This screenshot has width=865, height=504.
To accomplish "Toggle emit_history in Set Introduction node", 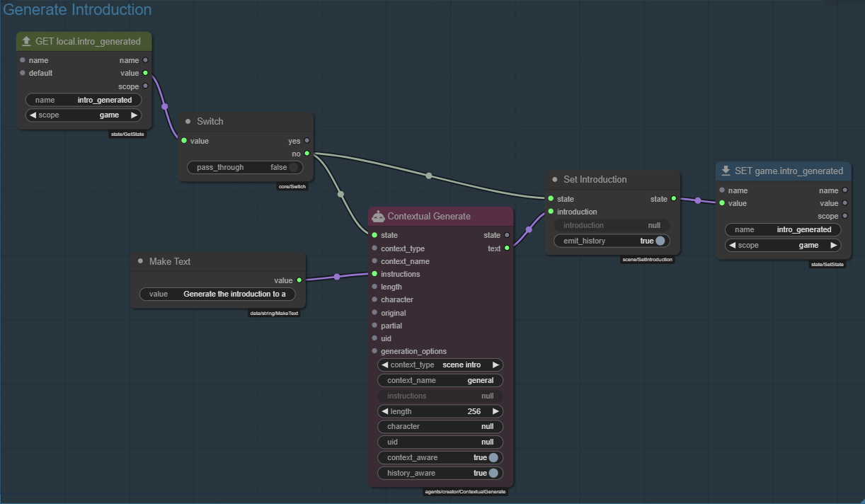I will click(660, 241).
